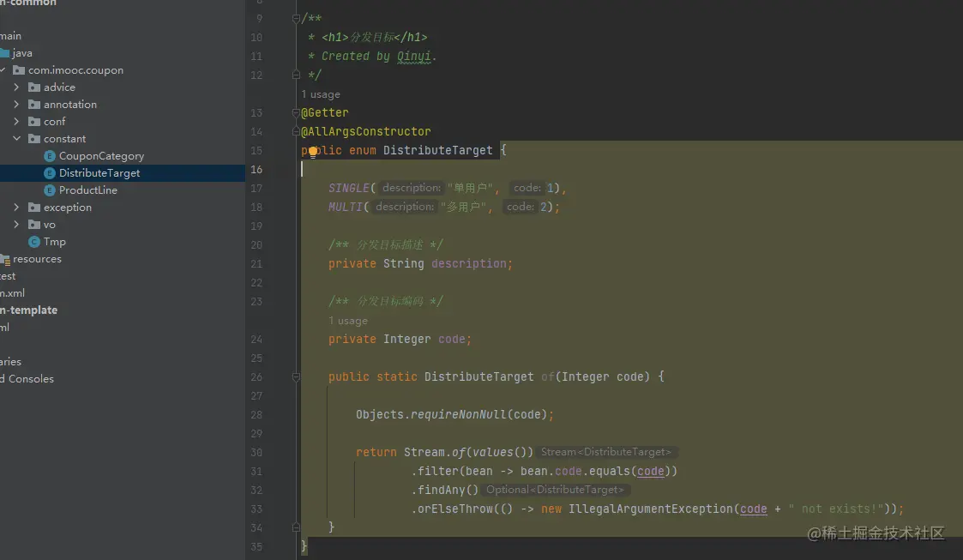Collapse the constant folder
Screen dimensions: 963x560
click(16, 139)
